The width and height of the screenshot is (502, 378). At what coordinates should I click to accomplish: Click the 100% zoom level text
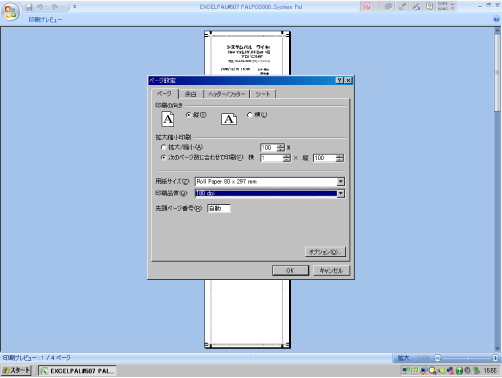[423, 358]
